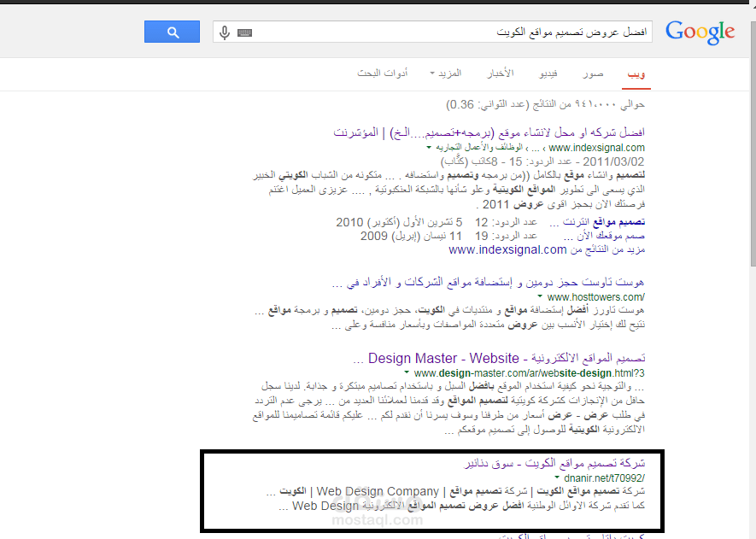Open the on-screen keyboard icon
The height and width of the screenshot is (539, 756).
point(244,32)
